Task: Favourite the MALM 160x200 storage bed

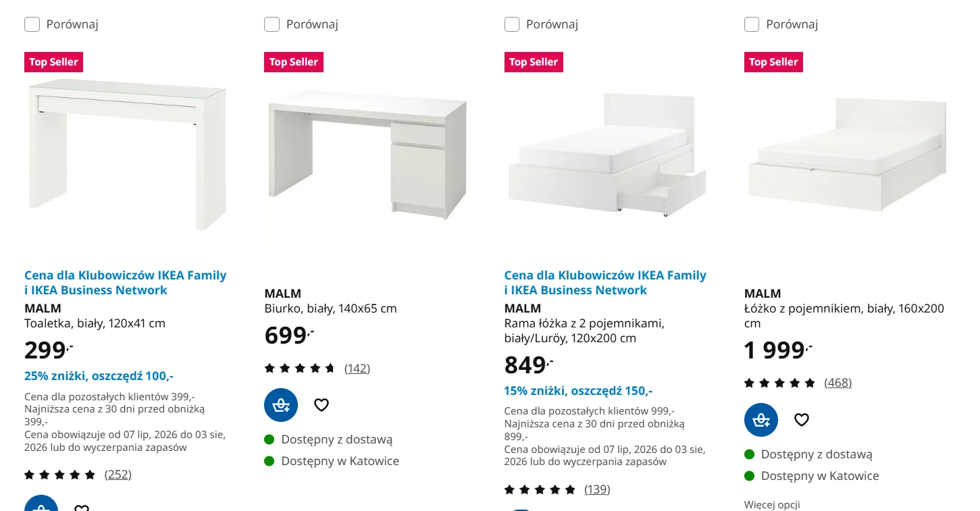Action: (802, 420)
